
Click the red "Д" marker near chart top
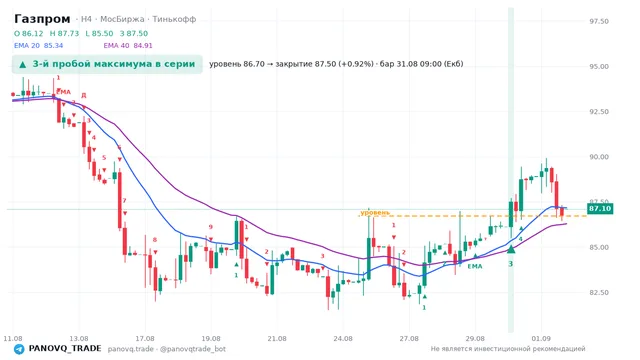pos(83,96)
